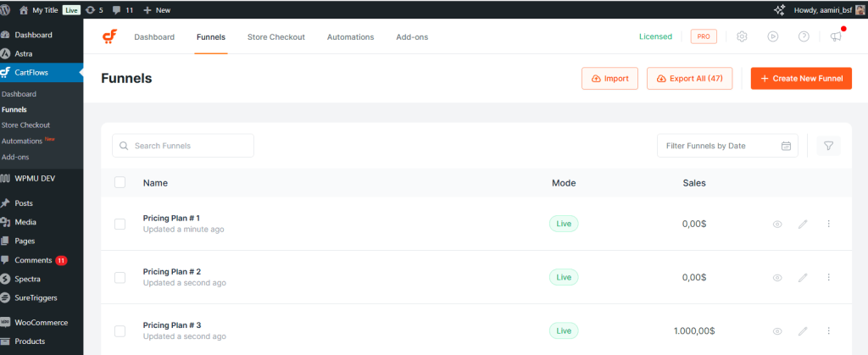Click Create New Funnel button
The width and height of the screenshot is (868, 355).
(x=801, y=79)
